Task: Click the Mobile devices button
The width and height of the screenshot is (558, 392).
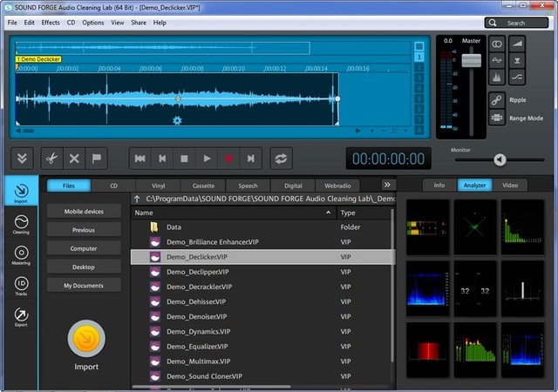Action: 84,212
